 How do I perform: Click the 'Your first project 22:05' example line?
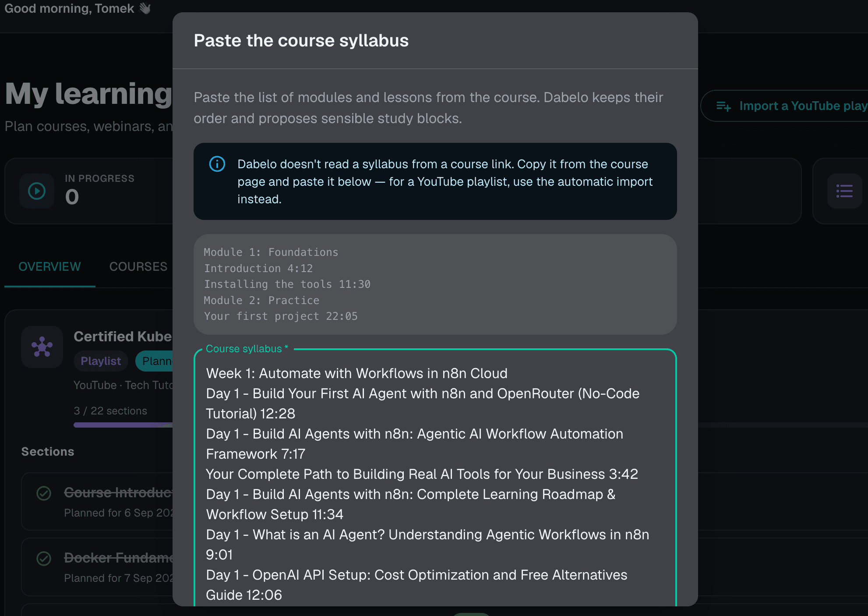point(281,316)
